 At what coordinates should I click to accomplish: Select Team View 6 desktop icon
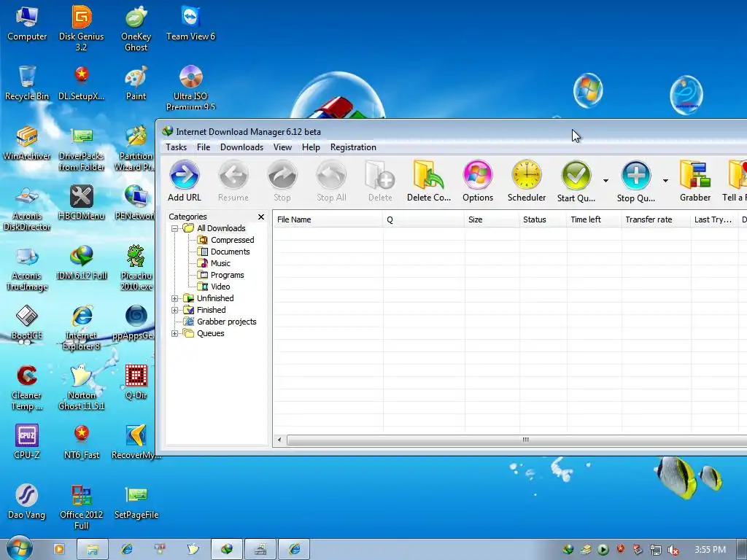190,23
